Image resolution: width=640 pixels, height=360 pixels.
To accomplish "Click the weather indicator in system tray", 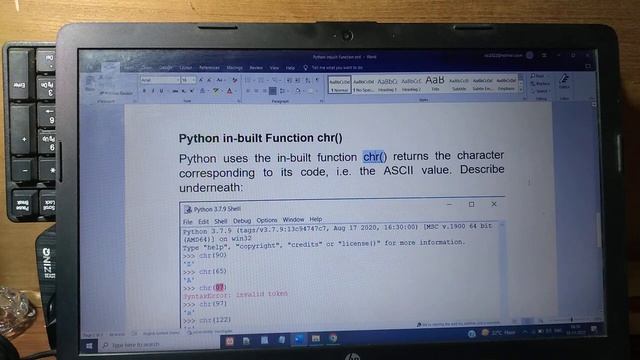I will pos(499,333).
